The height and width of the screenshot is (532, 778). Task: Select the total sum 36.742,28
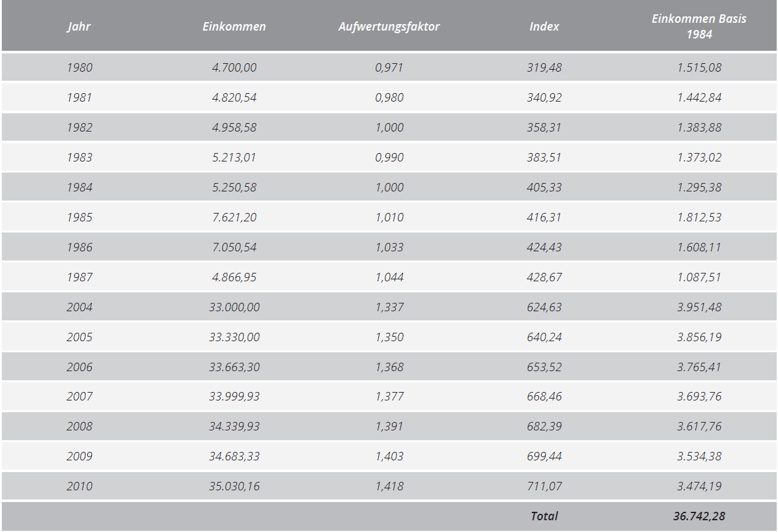tap(699, 516)
